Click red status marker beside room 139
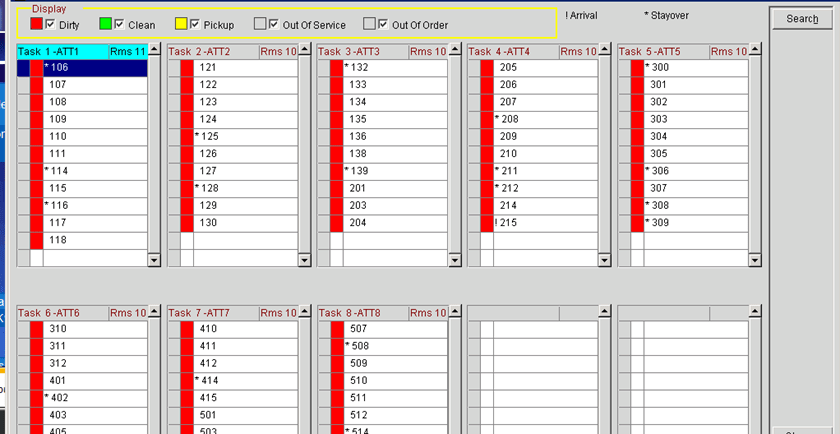Screen dimensions: 840x434 pos(337,170)
